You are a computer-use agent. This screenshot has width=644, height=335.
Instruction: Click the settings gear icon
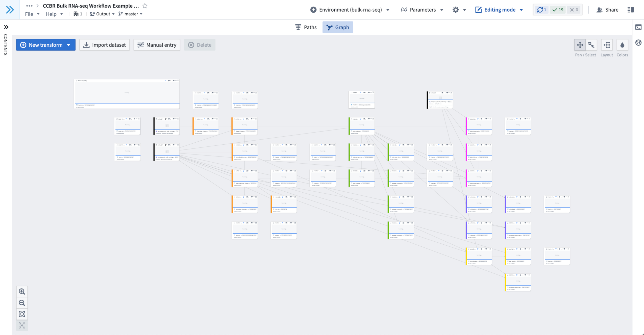pos(455,10)
